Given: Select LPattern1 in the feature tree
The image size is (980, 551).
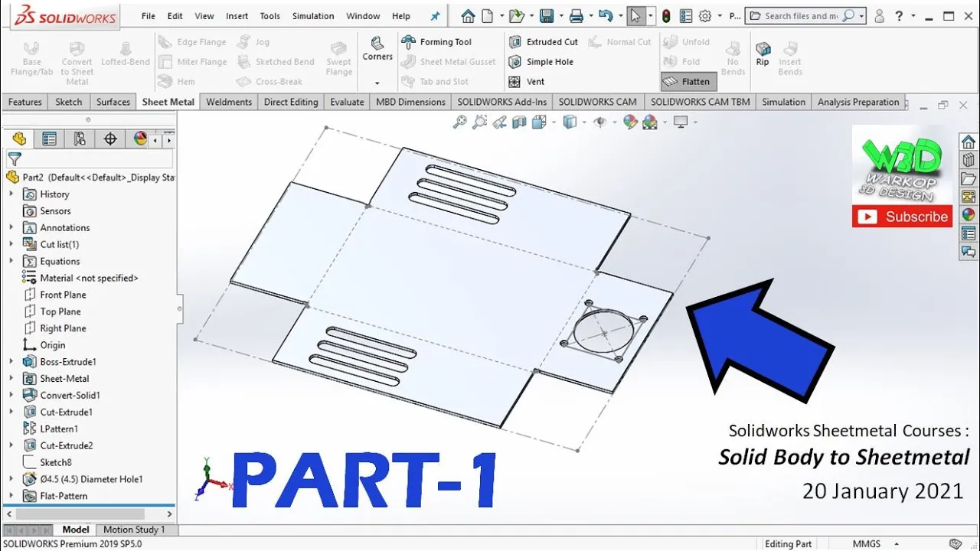Looking at the screenshot, I should pyautogui.click(x=59, y=429).
